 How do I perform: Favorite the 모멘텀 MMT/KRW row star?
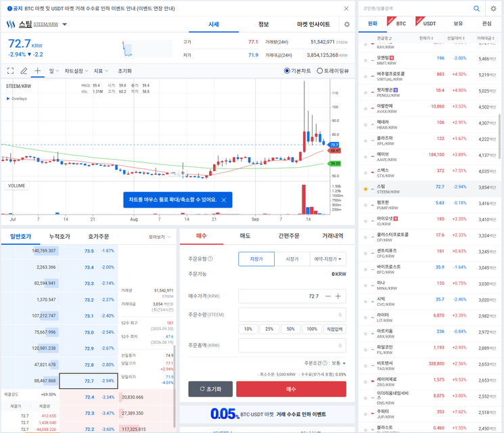365,60
